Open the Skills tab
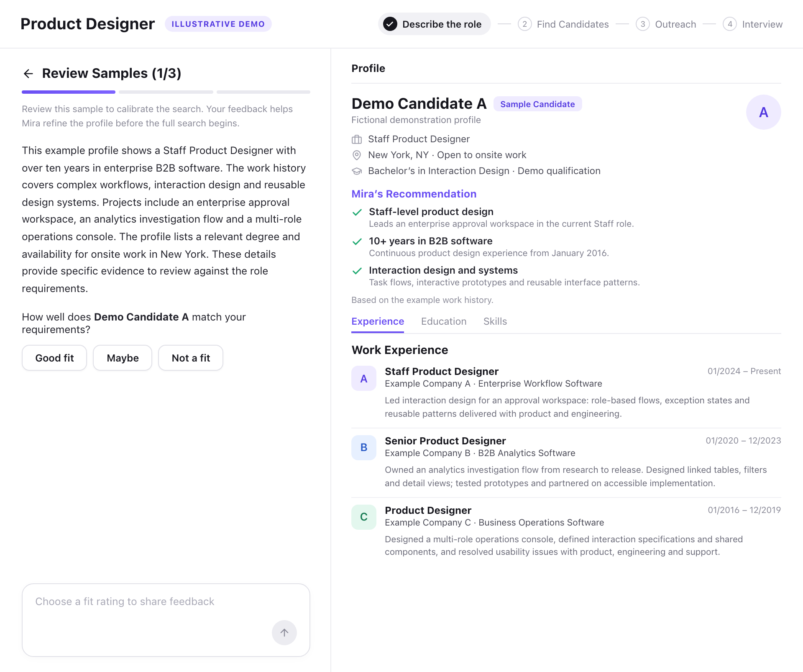 (495, 321)
